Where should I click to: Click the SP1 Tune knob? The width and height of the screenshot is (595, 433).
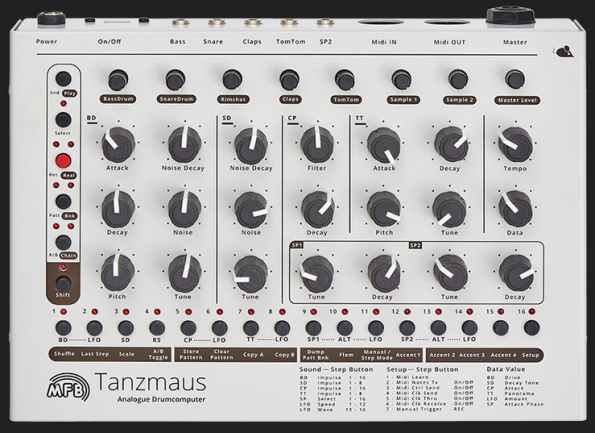point(317,274)
